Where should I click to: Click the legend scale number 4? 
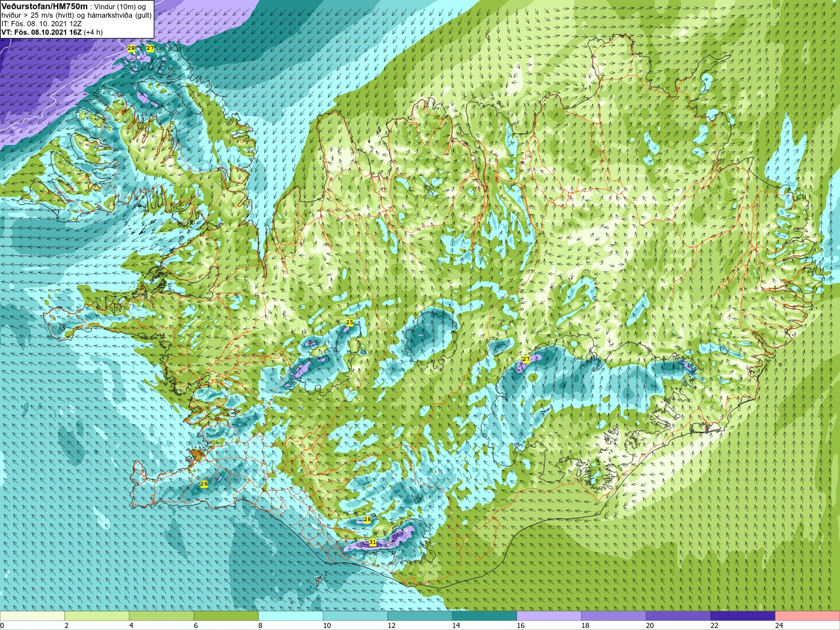point(131,625)
